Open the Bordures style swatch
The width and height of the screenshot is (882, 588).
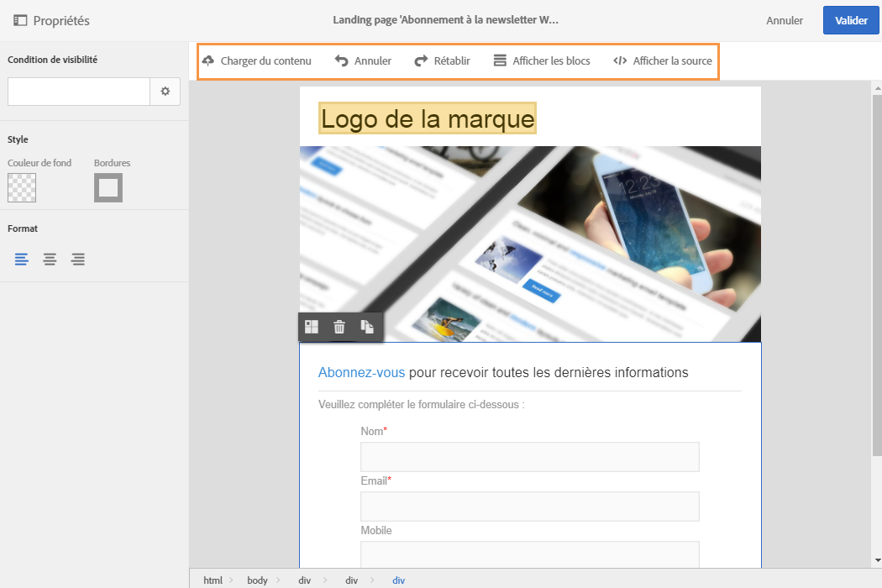coord(108,187)
